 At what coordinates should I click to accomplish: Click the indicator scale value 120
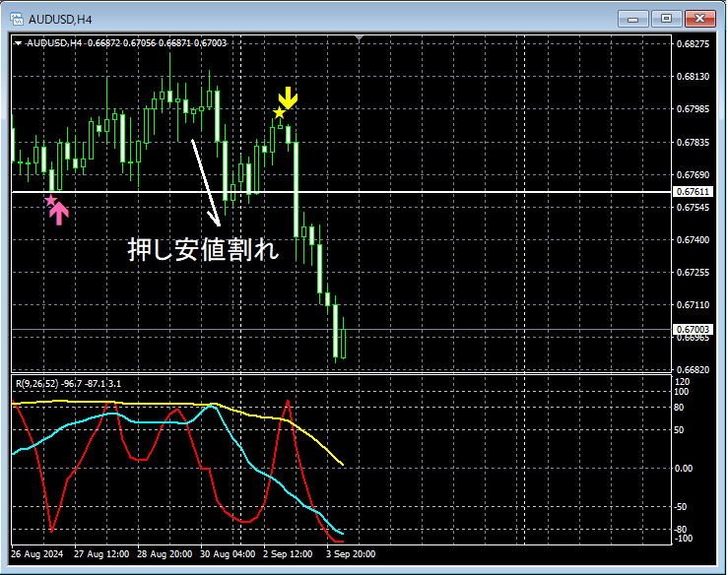tap(682, 381)
